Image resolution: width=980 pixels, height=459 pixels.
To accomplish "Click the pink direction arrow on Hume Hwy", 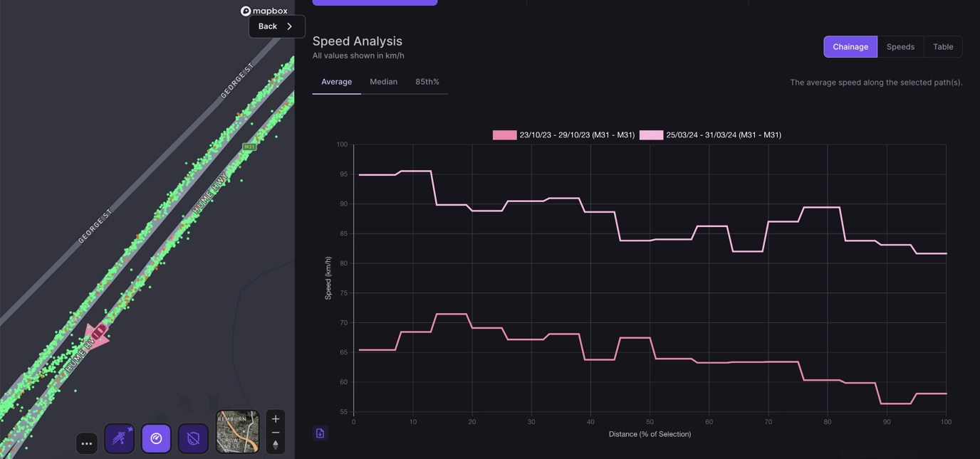I will 96,335.
